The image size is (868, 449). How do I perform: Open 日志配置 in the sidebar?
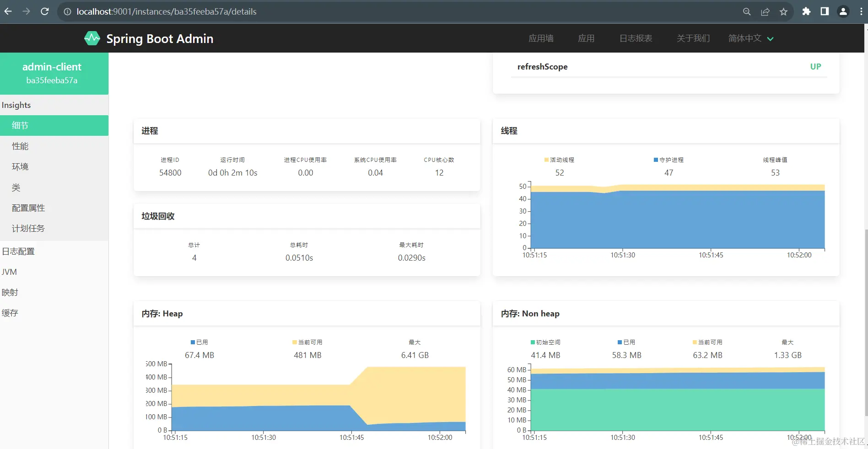(54, 251)
